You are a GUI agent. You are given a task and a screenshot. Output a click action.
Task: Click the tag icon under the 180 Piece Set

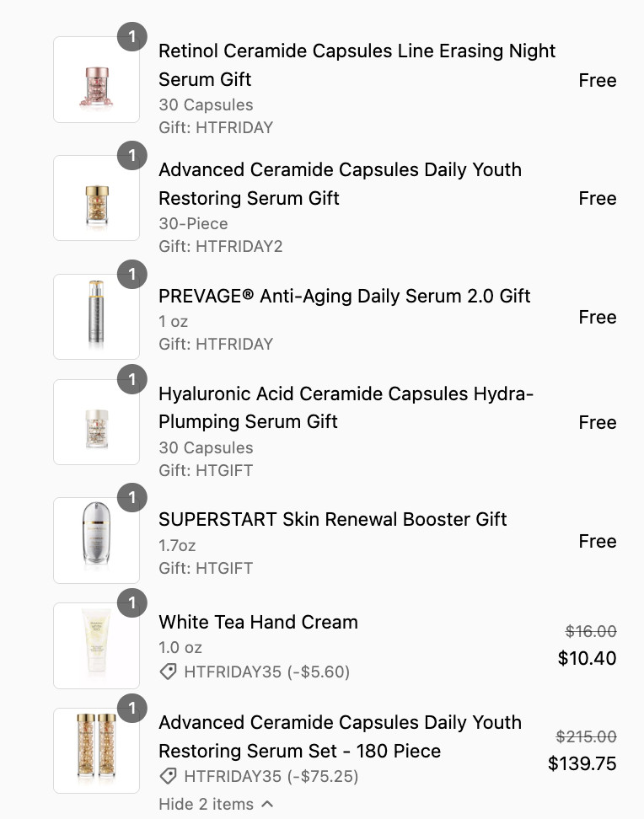[x=169, y=776]
